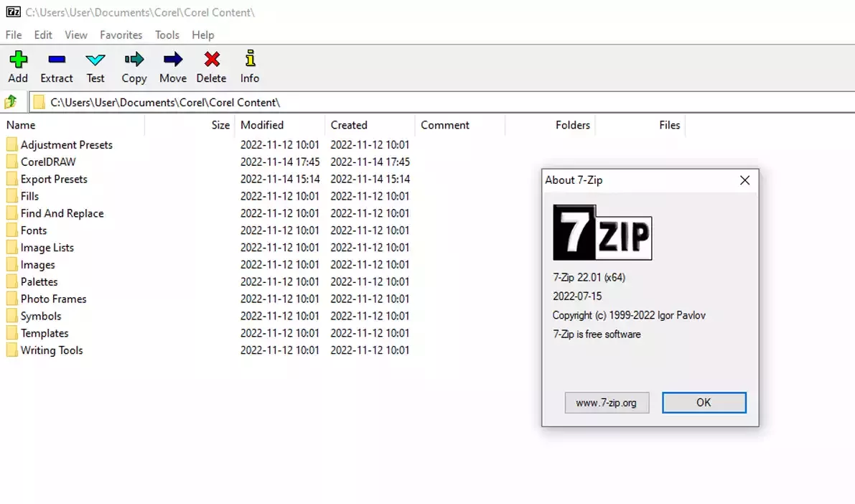The width and height of the screenshot is (855, 504).
Task: Click the Files column header
Action: pos(670,125)
